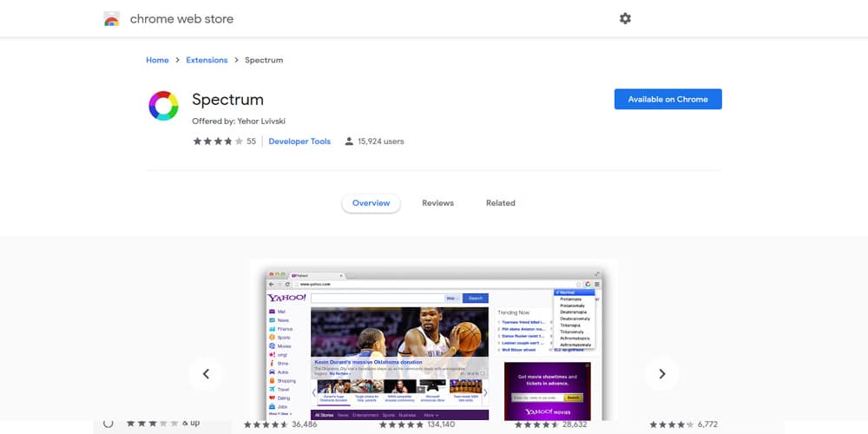Click the 134,140 rating count

tap(441, 424)
